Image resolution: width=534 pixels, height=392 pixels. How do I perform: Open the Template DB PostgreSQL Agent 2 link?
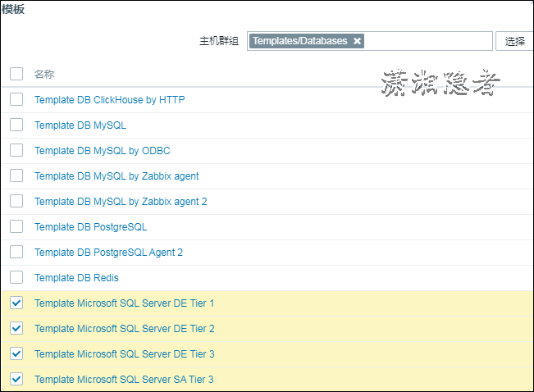pyautogui.click(x=108, y=253)
